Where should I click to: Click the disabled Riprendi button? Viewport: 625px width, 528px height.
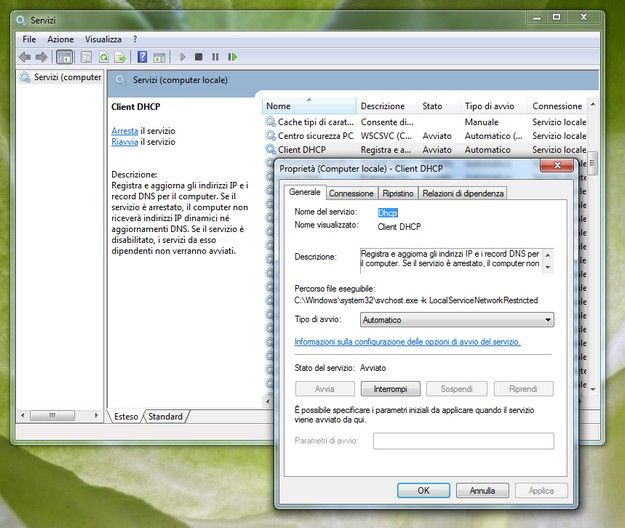point(523,389)
